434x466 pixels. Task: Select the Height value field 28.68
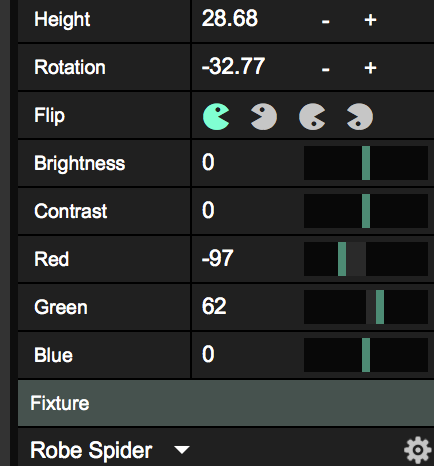tap(230, 18)
